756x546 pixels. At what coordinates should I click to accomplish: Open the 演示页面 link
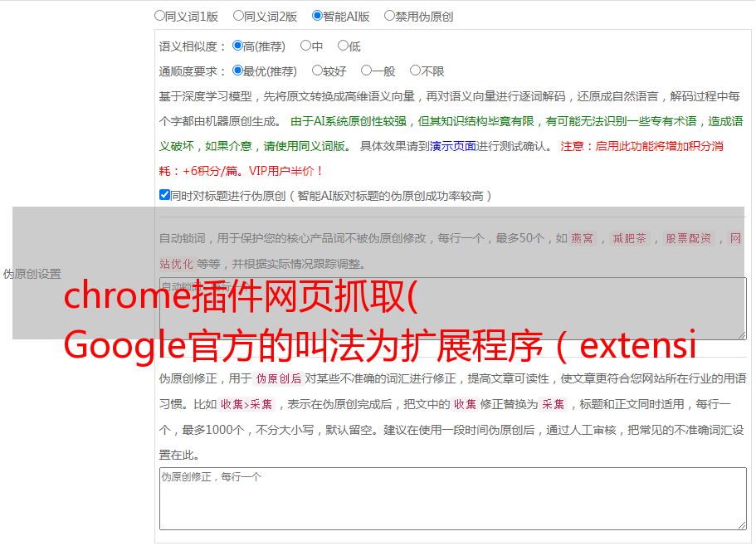453,146
